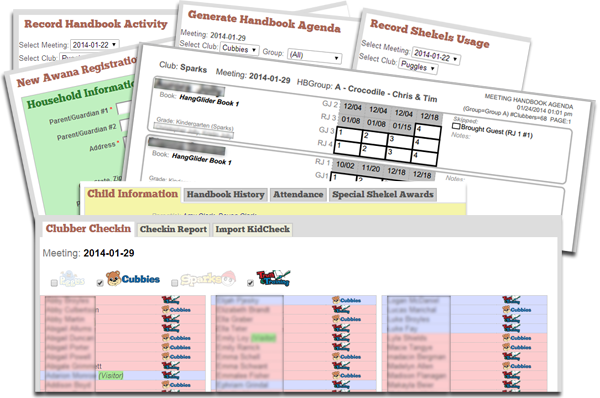Viewport: 600px width, 398px height.
Task: Enable the Sparks club checkbox
Action: (x=174, y=283)
